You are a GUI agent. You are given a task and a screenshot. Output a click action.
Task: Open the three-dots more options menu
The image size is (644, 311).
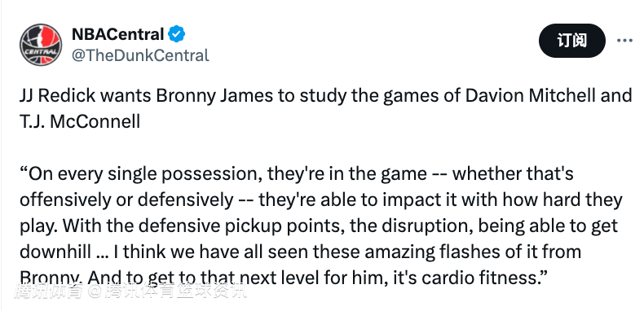click(624, 41)
